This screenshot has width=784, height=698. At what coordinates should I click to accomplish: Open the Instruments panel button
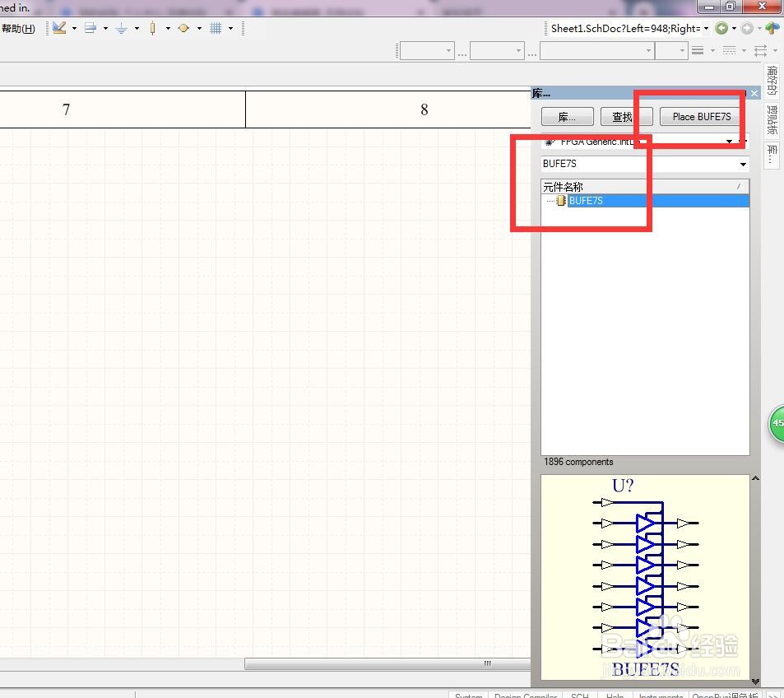click(661, 695)
